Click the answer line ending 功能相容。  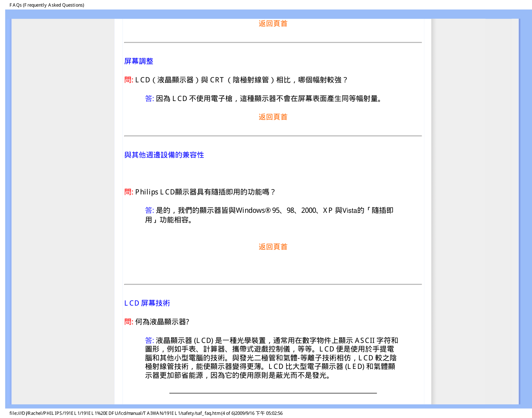[169, 220]
